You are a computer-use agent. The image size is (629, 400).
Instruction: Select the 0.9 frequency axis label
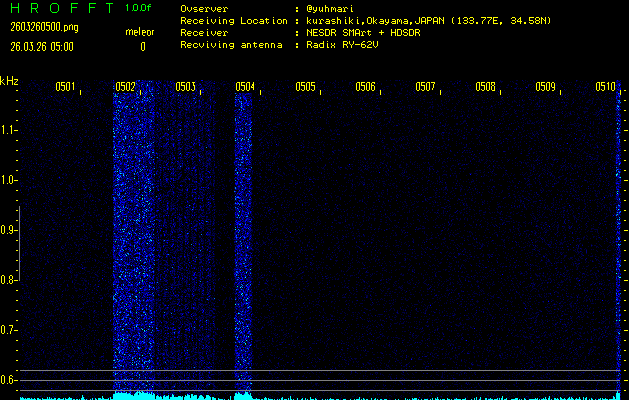point(10,230)
